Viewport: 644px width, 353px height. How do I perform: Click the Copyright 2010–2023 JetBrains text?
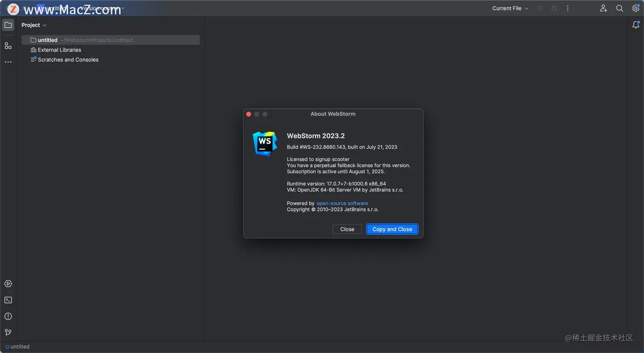[333, 209]
